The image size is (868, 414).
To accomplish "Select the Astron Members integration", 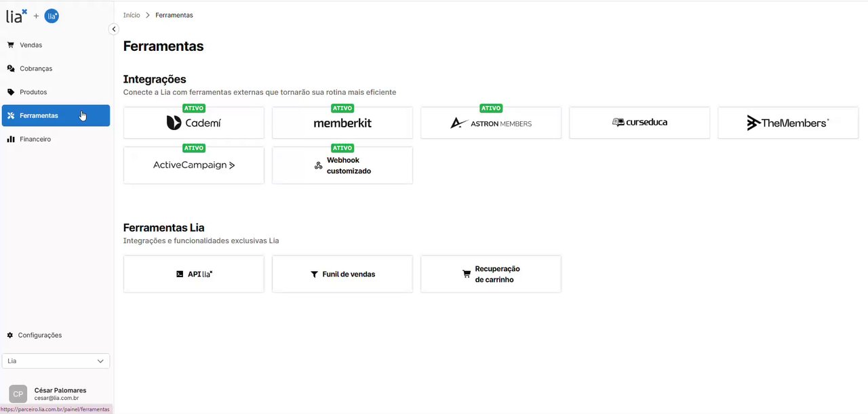I will [x=490, y=123].
